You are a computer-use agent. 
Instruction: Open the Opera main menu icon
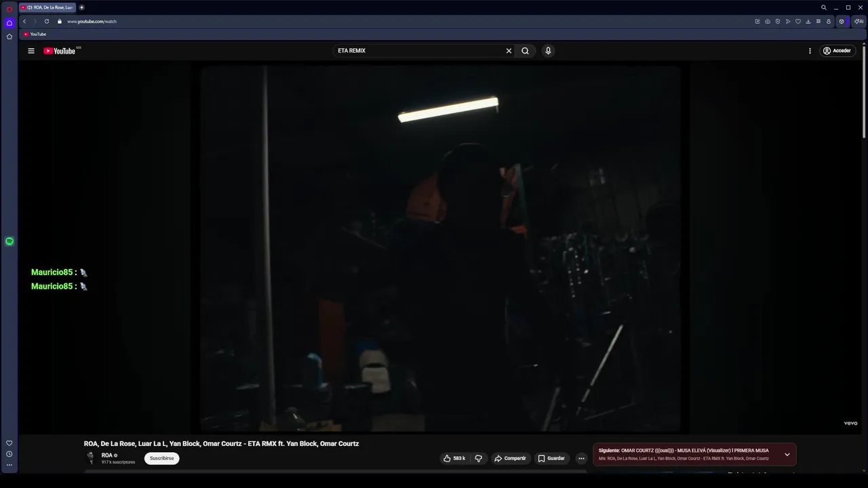9,9
